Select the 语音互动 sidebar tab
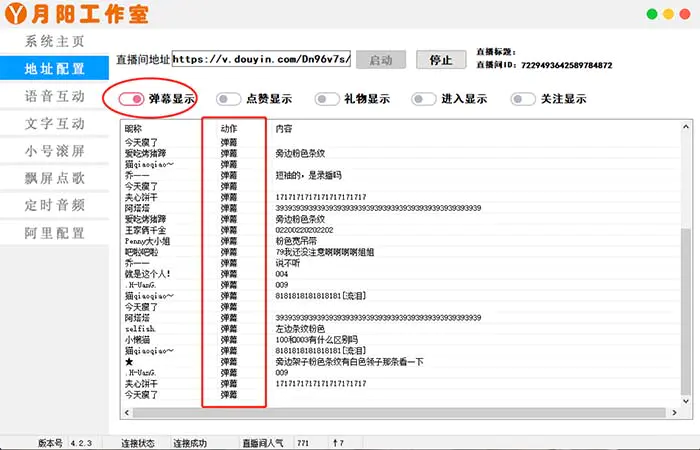 pos(55,97)
